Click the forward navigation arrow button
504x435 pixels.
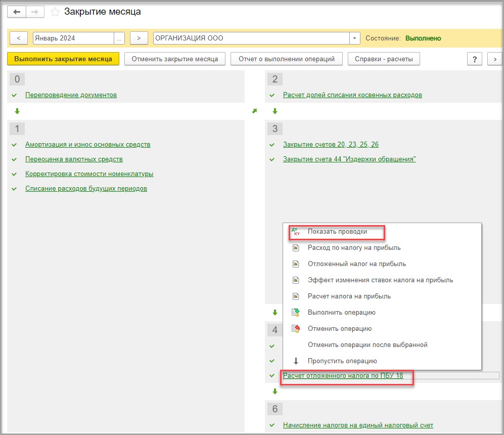35,12
